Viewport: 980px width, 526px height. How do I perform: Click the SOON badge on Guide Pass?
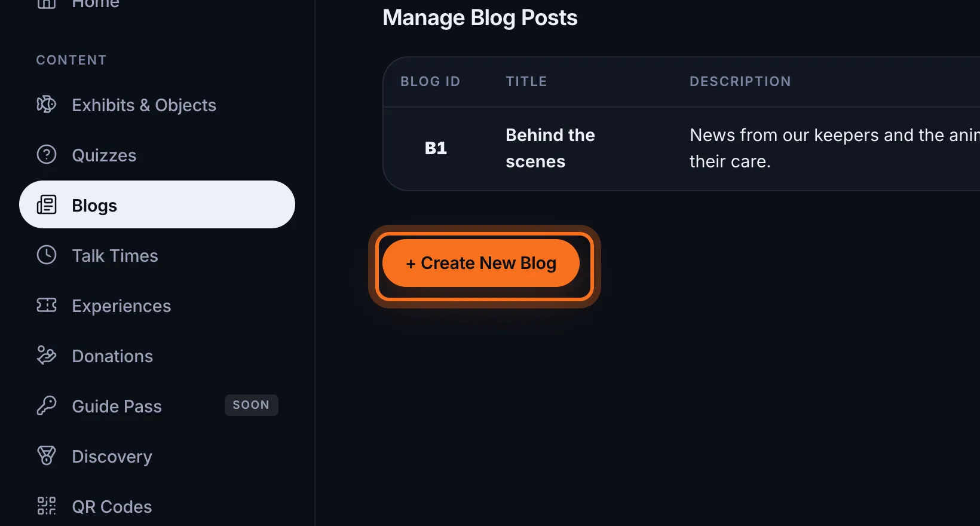[x=252, y=405]
